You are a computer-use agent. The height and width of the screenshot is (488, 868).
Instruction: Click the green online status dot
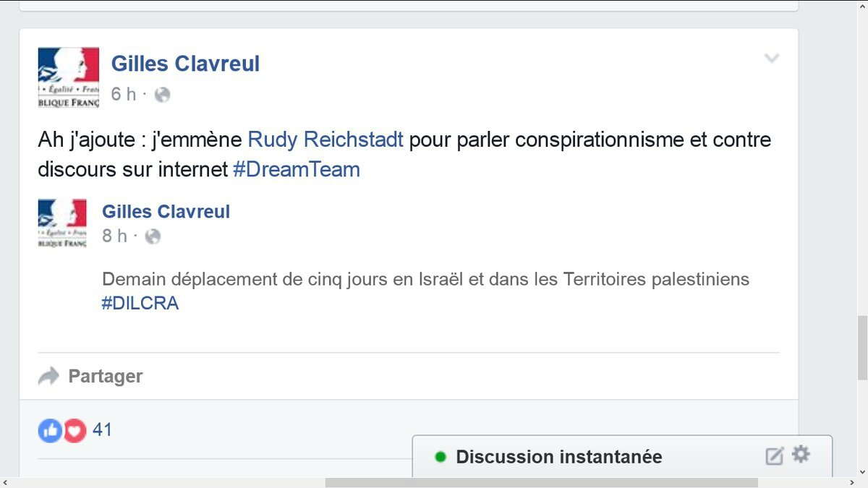tap(440, 457)
